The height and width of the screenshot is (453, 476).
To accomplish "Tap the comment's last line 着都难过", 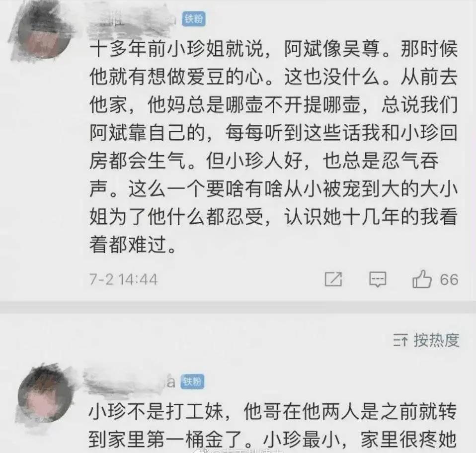I will (133, 245).
